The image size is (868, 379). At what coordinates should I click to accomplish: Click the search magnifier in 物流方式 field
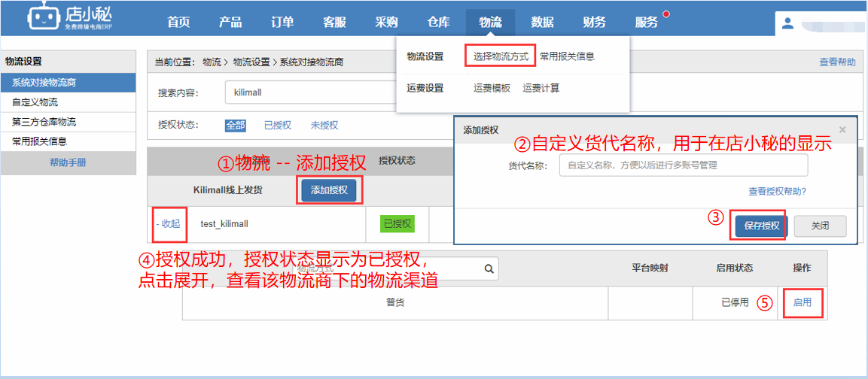click(x=489, y=269)
